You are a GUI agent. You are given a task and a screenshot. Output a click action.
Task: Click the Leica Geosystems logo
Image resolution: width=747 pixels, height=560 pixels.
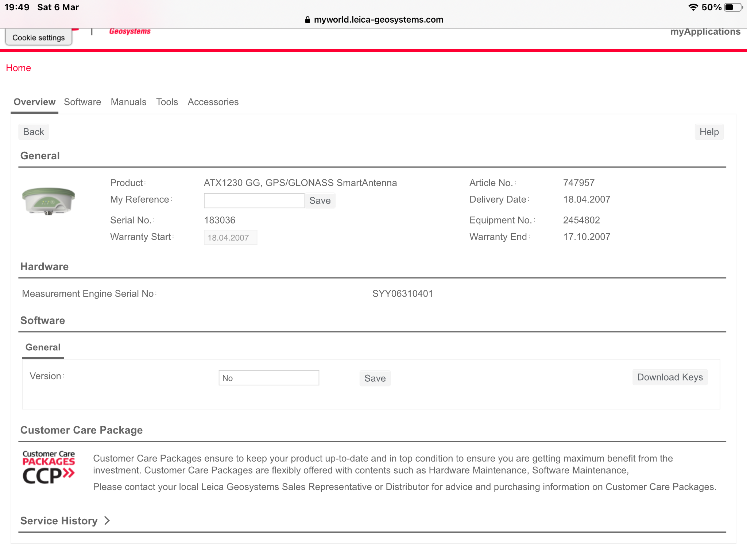click(x=130, y=31)
